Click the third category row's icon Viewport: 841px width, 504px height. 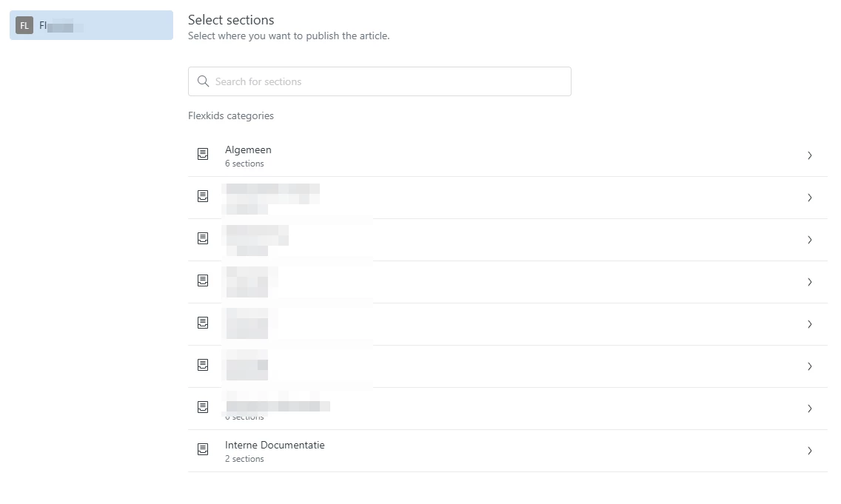(x=203, y=238)
